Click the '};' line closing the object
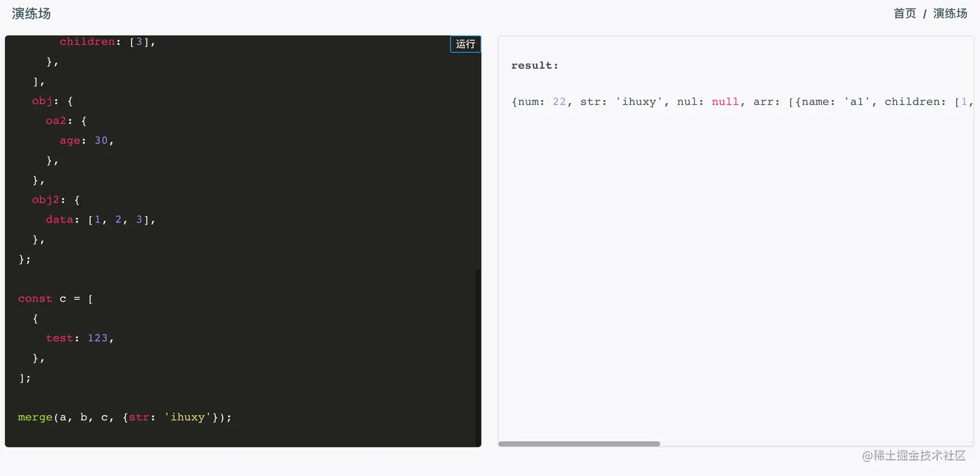The image size is (980, 476). coord(25,259)
